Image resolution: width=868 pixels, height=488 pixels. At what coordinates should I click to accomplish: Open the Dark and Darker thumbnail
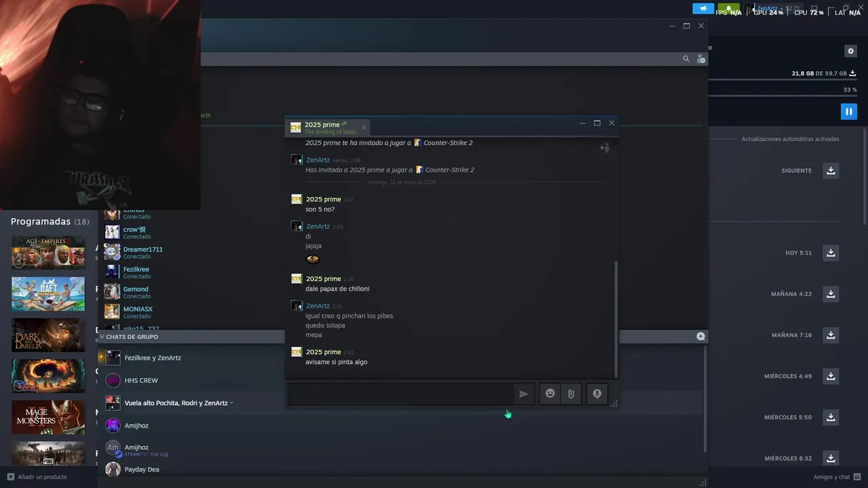click(x=48, y=335)
